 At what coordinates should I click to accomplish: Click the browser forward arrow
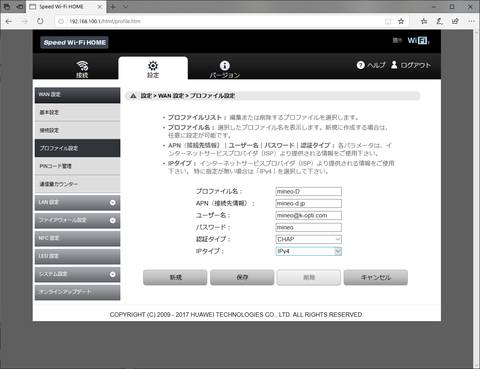[x=25, y=21]
